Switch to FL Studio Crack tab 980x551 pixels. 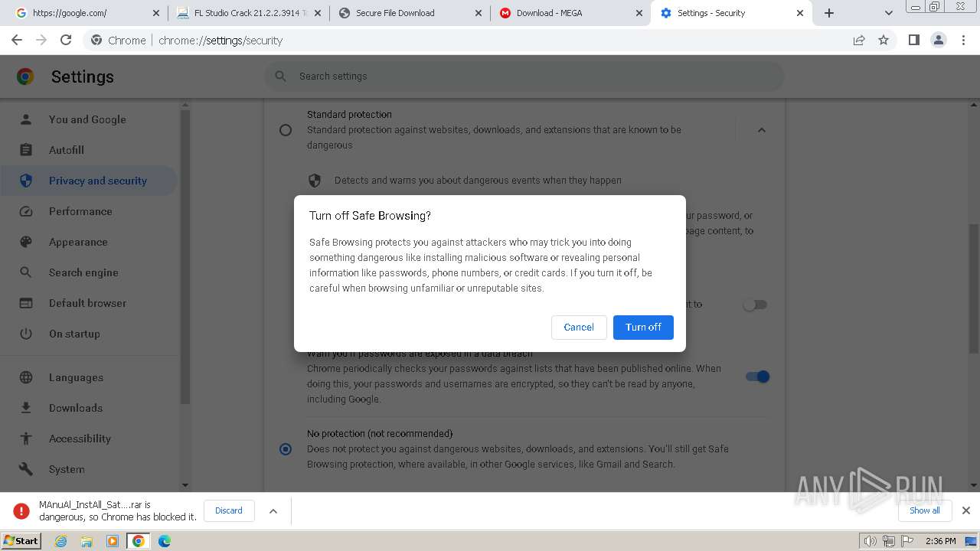[249, 13]
